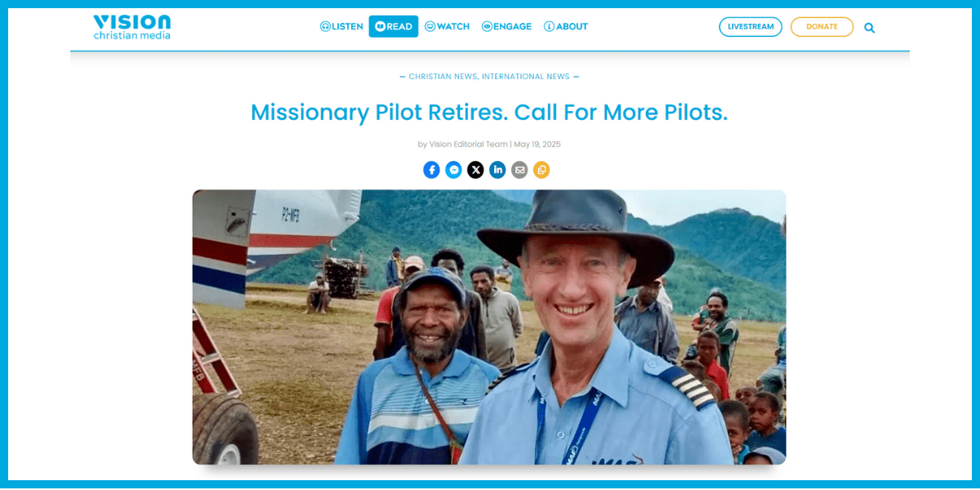Screen dimensions: 980x490
Task: Open the About menu
Action: coord(566,26)
